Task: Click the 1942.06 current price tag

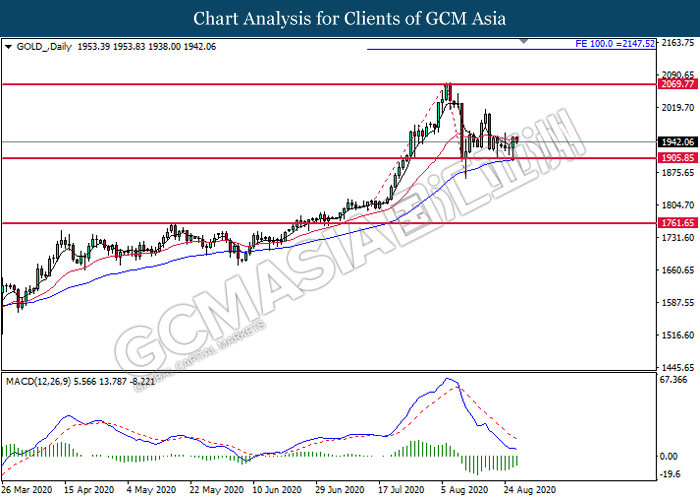Action: [677, 142]
